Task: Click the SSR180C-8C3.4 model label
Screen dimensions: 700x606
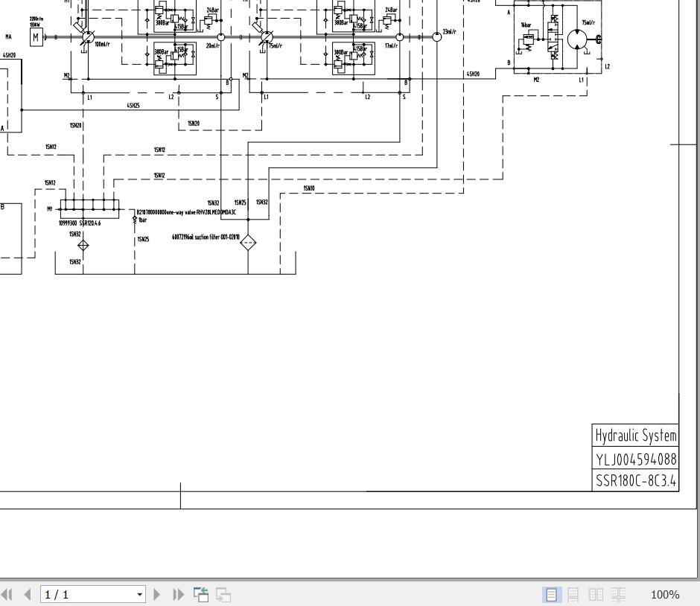Action: 636,481
